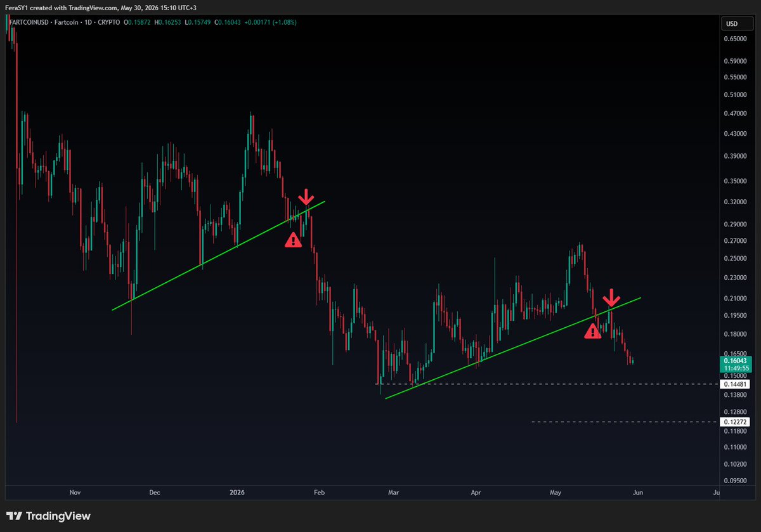The height and width of the screenshot is (532, 761).
Task: Click the 0.10200 price axis label
Action: pos(736,464)
